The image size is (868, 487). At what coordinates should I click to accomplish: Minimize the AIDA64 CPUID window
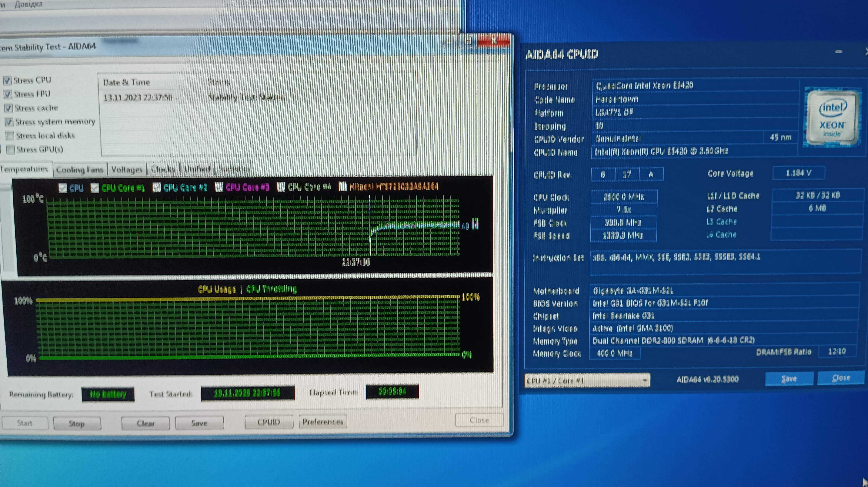(x=839, y=52)
